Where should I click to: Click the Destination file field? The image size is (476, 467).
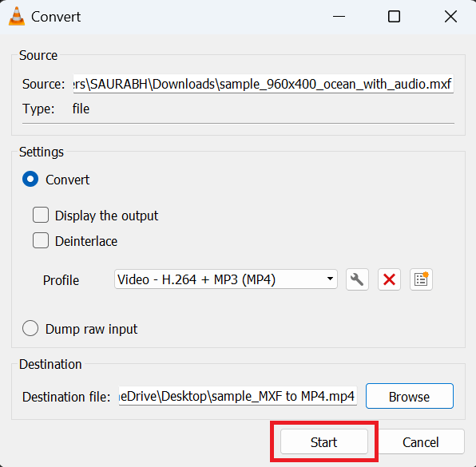tap(238, 396)
